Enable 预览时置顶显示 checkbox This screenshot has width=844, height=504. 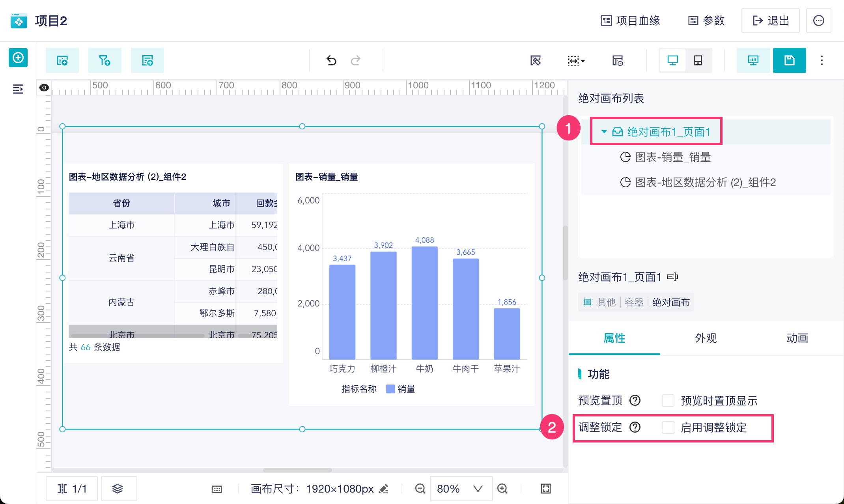668,401
